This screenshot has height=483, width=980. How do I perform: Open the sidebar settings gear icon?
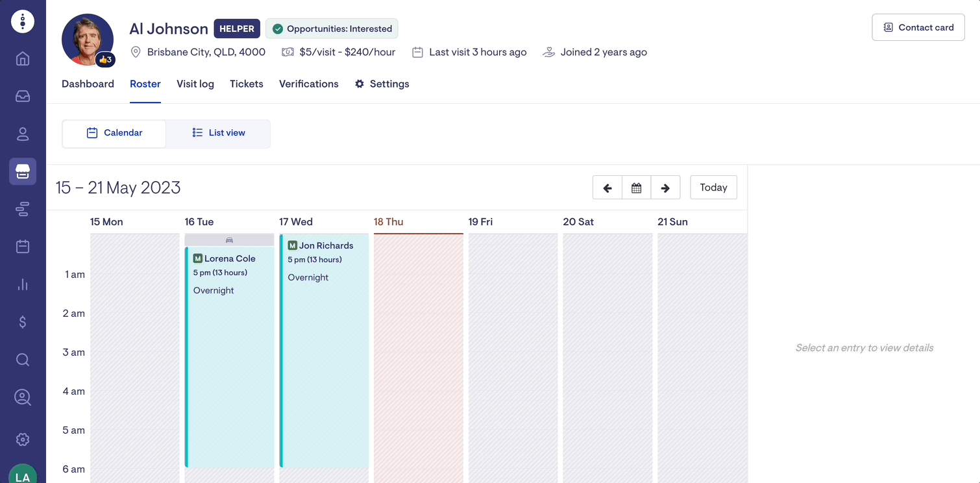(23, 440)
